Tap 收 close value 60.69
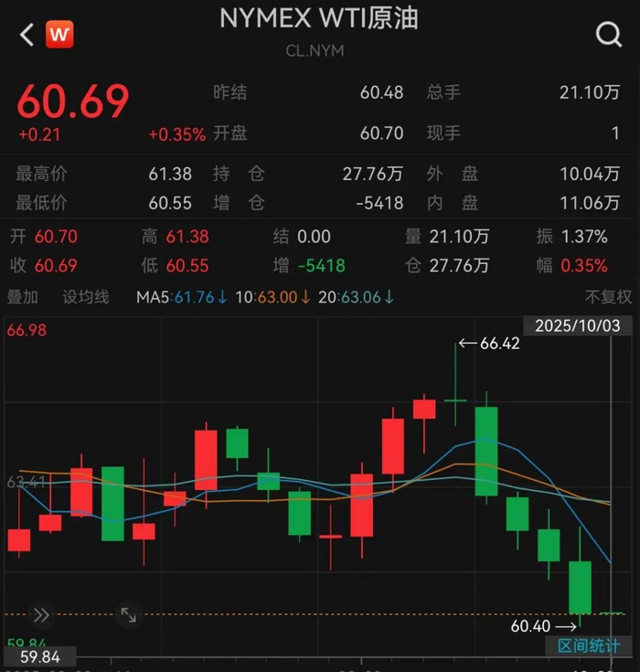 [x=56, y=266]
